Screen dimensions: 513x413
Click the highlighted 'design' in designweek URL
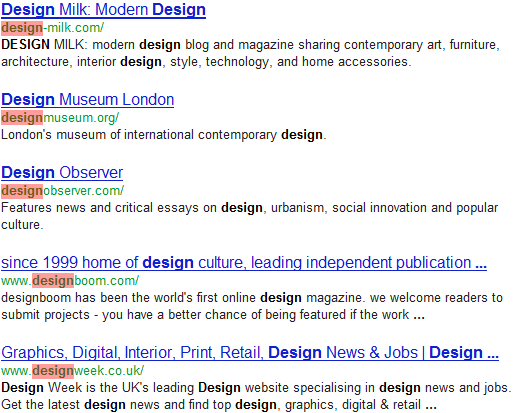coord(53,371)
